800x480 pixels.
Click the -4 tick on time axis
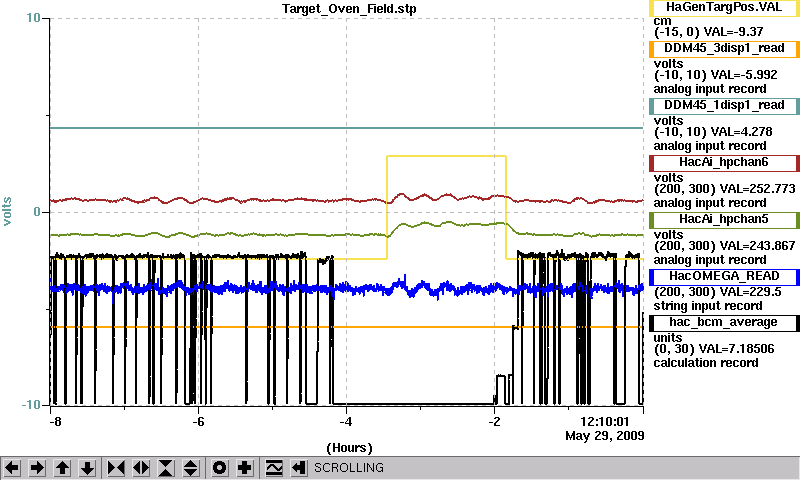click(346, 422)
